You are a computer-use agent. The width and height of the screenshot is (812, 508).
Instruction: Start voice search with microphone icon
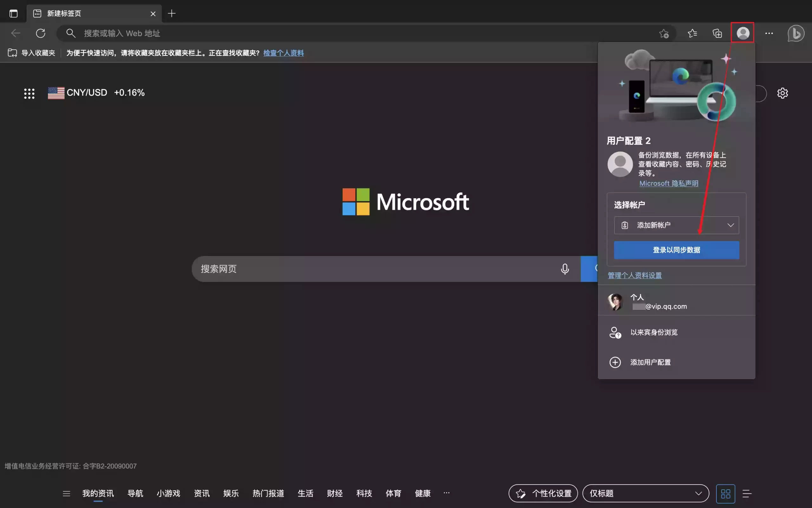click(x=565, y=269)
